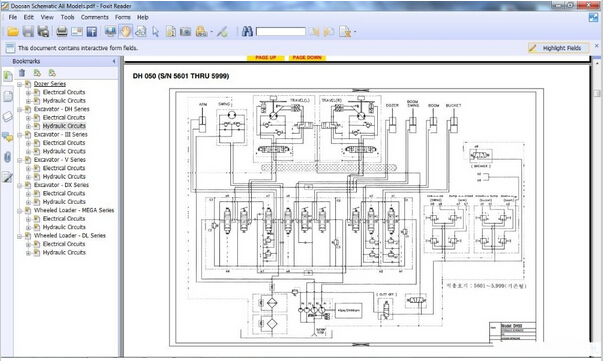
Task: Print the document with the printer icon
Action: [x=62, y=32]
